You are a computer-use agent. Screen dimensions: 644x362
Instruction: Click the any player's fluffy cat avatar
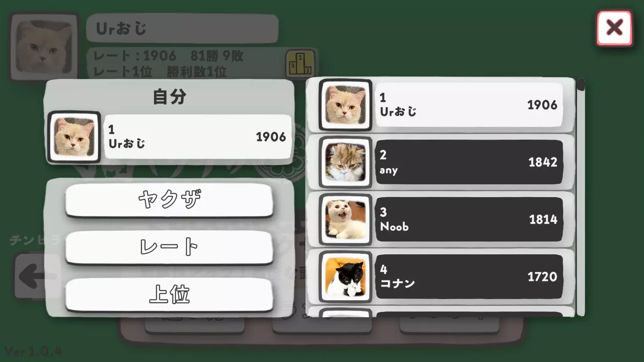[345, 162]
